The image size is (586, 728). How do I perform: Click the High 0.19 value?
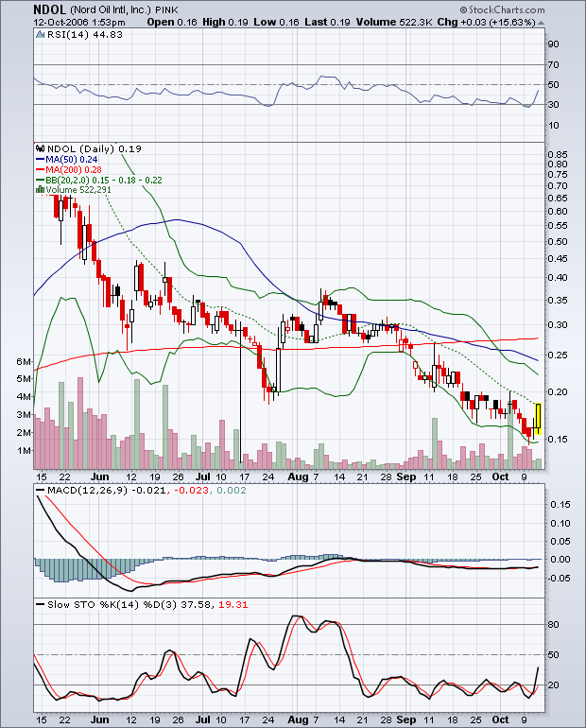pos(225,23)
